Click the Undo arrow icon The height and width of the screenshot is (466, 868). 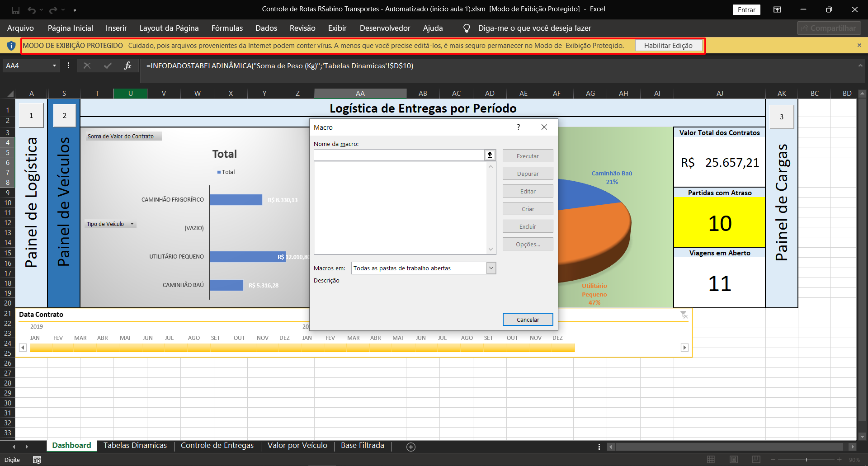[x=32, y=9]
